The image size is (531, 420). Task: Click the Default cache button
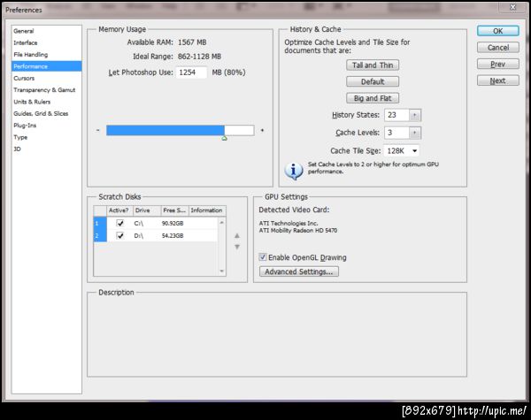pyautogui.click(x=373, y=81)
